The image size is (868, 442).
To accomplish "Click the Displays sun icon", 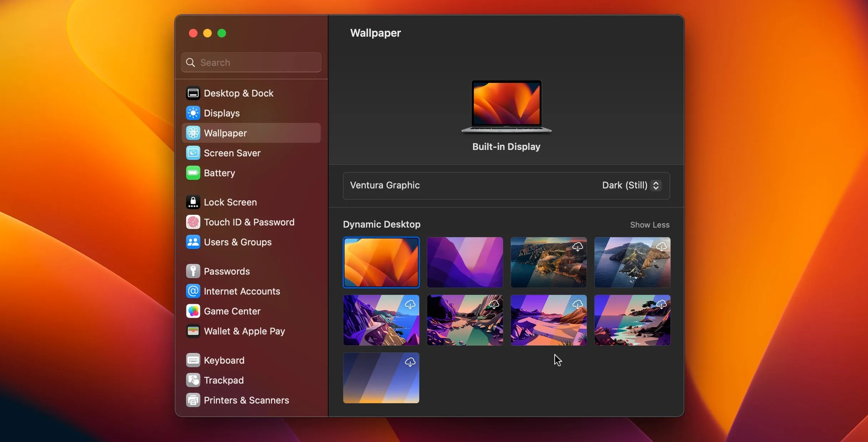I will coord(193,113).
